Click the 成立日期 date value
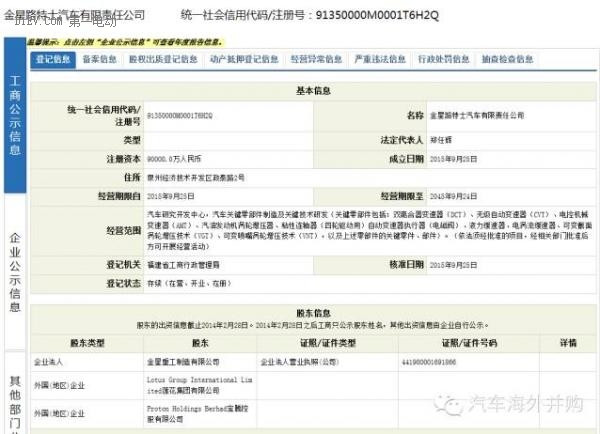Screen dimensions: 600x434 coord(453,159)
